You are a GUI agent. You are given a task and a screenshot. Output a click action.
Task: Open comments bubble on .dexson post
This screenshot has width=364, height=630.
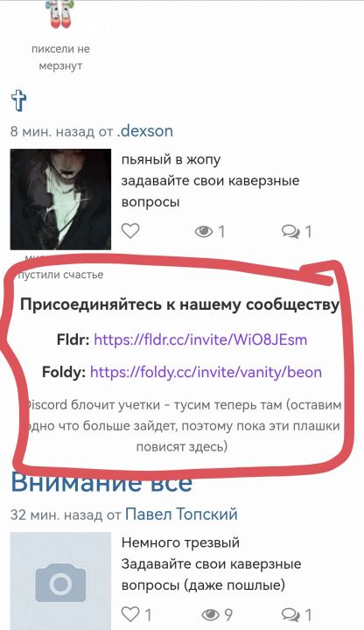click(290, 231)
